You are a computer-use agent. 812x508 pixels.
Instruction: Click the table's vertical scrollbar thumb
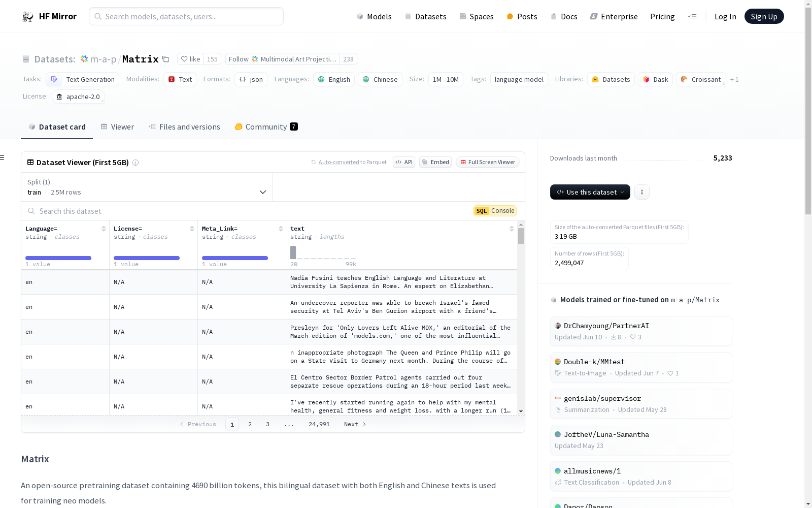pos(521,236)
